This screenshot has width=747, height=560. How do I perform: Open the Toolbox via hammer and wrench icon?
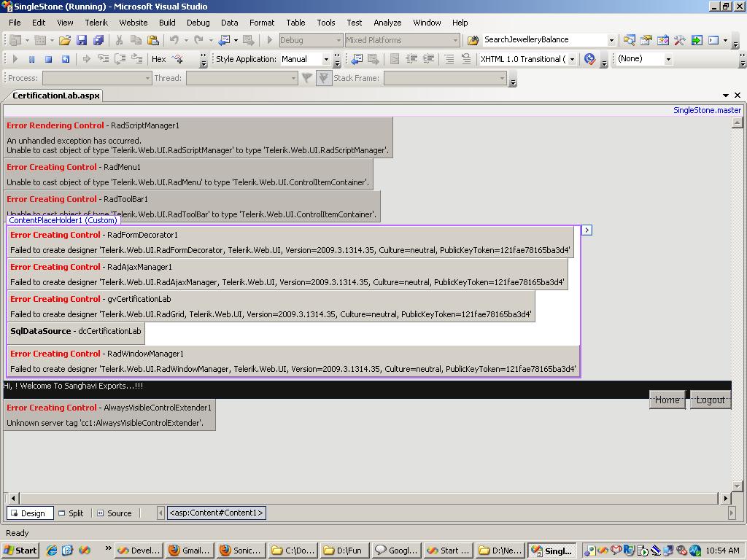click(x=679, y=40)
